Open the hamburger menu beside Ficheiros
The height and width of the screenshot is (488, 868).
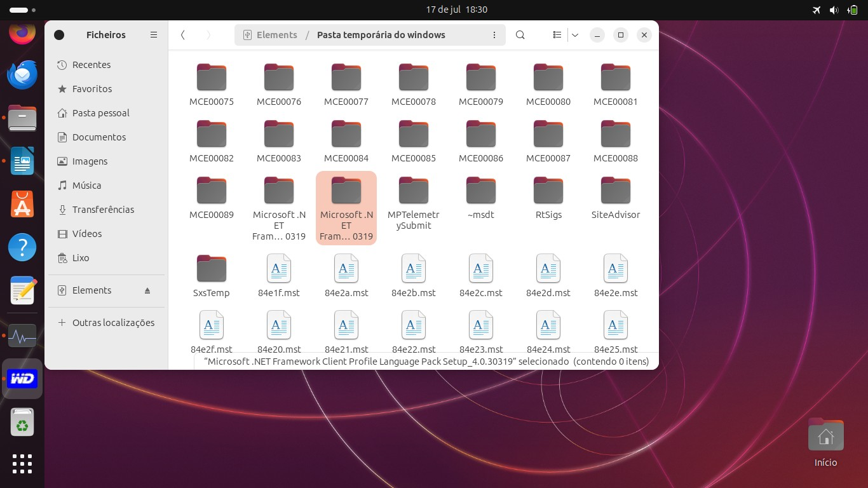[154, 35]
